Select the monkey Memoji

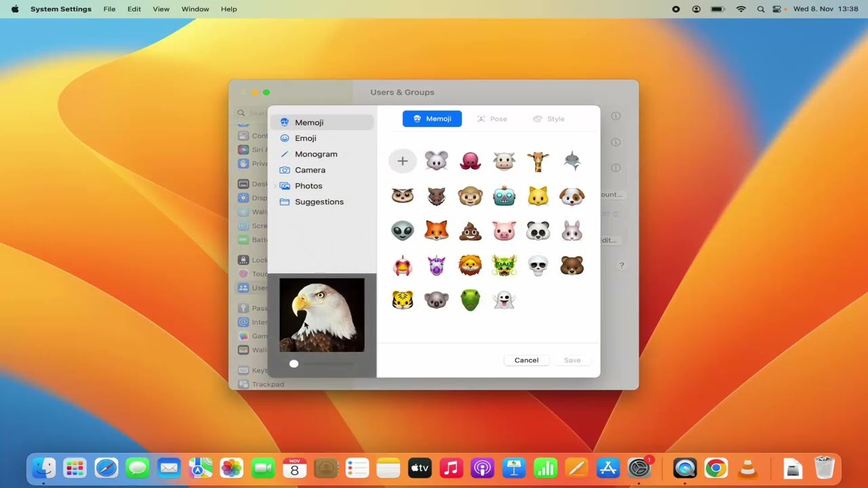click(x=470, y=196)
